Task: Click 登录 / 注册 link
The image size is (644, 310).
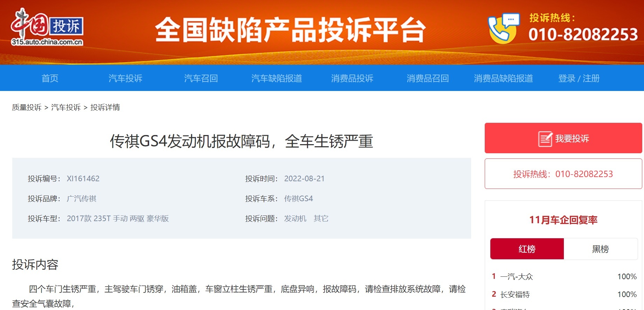Action: [x=579, y=78]
